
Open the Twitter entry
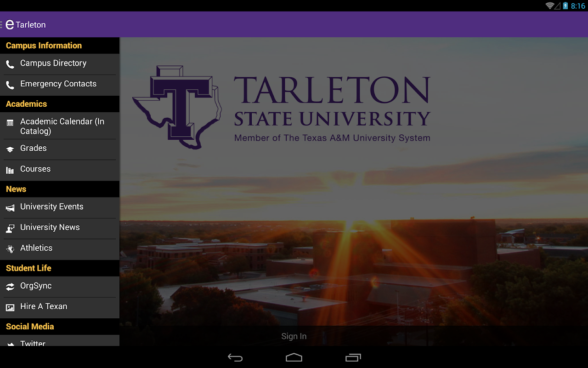click(60, 341)
